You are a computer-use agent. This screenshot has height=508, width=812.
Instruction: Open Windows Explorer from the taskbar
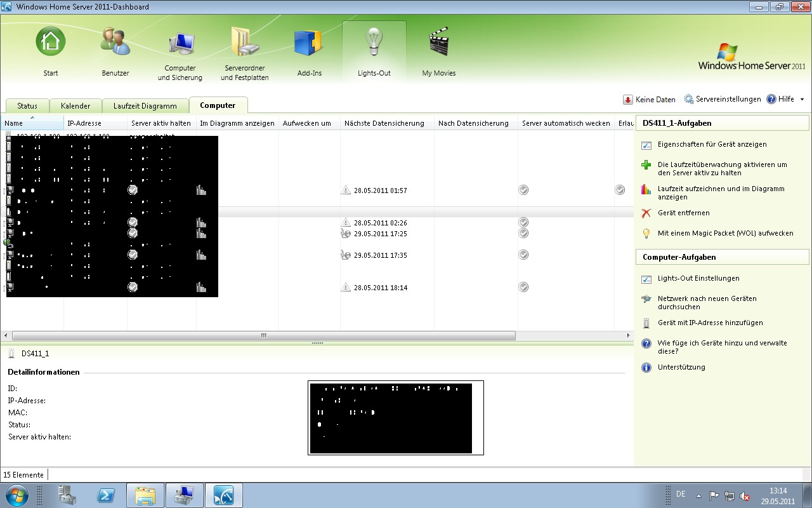145,495
